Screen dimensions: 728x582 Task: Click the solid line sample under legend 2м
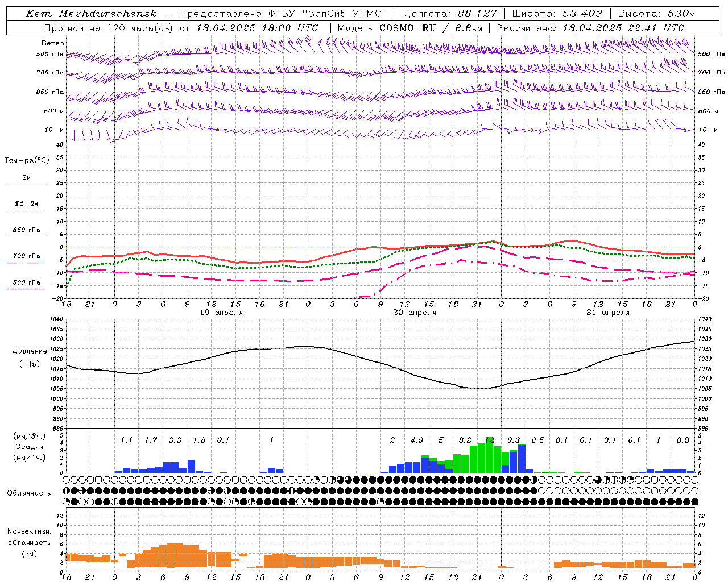(x=26, y=184)
